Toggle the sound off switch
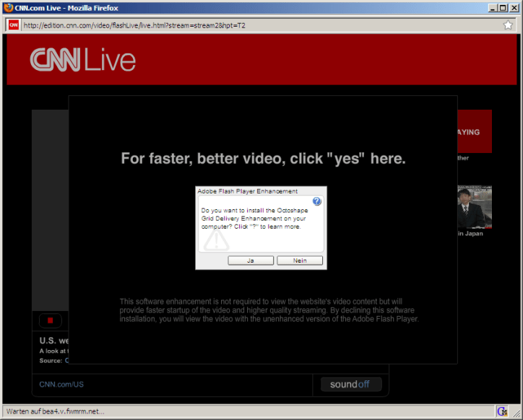 351,384
